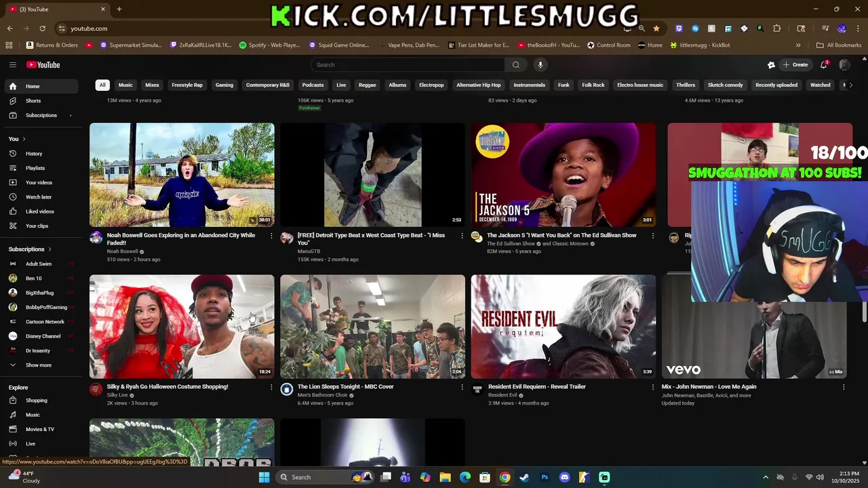Show more filter chips with right arrow
Screen dimensions: 868x488
(851, 85)
